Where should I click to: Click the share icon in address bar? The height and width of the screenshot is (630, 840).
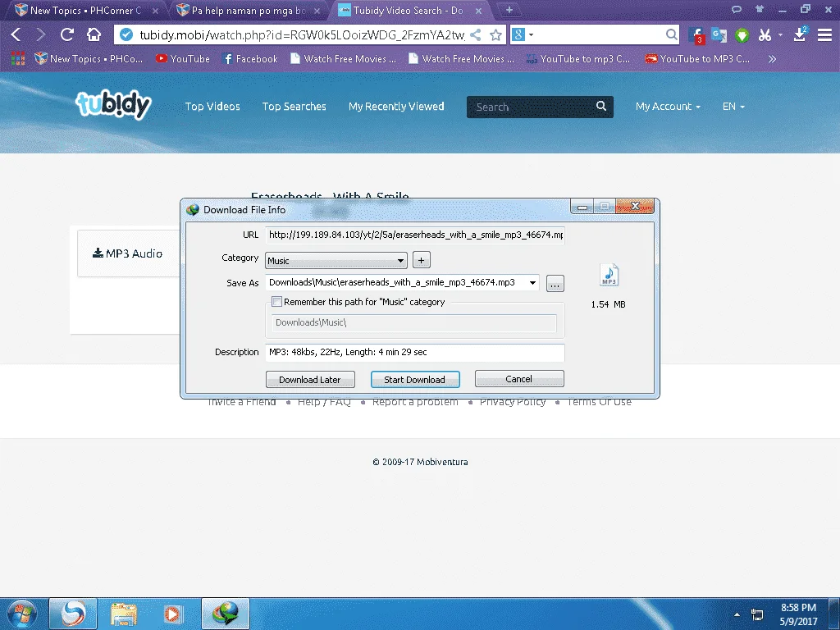[x=475, y=34]
